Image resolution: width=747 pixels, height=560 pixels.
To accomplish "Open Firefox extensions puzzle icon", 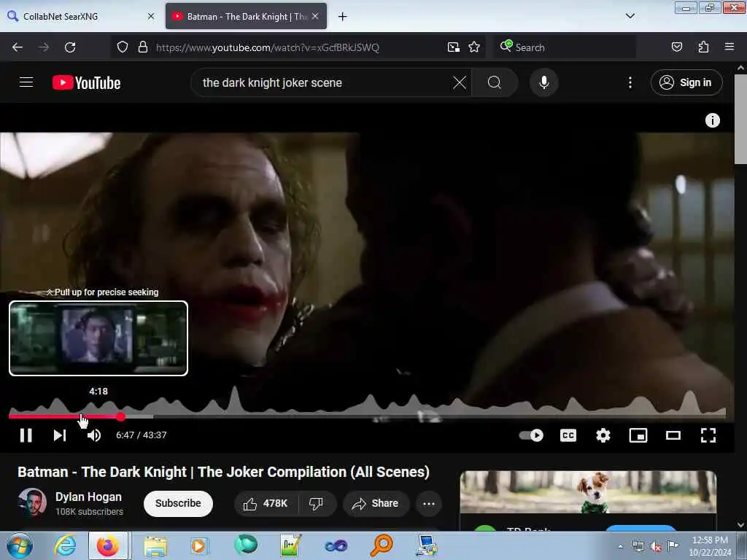I will [703, 47].
